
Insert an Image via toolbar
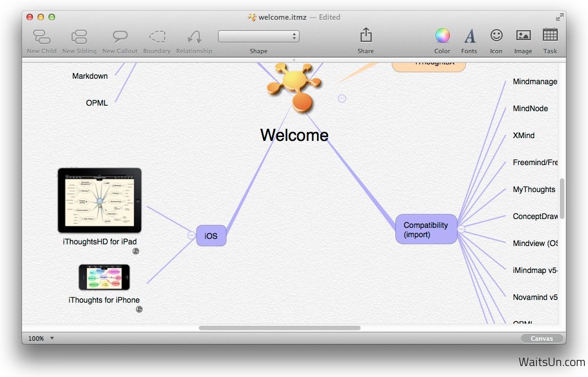click(523, 35)
